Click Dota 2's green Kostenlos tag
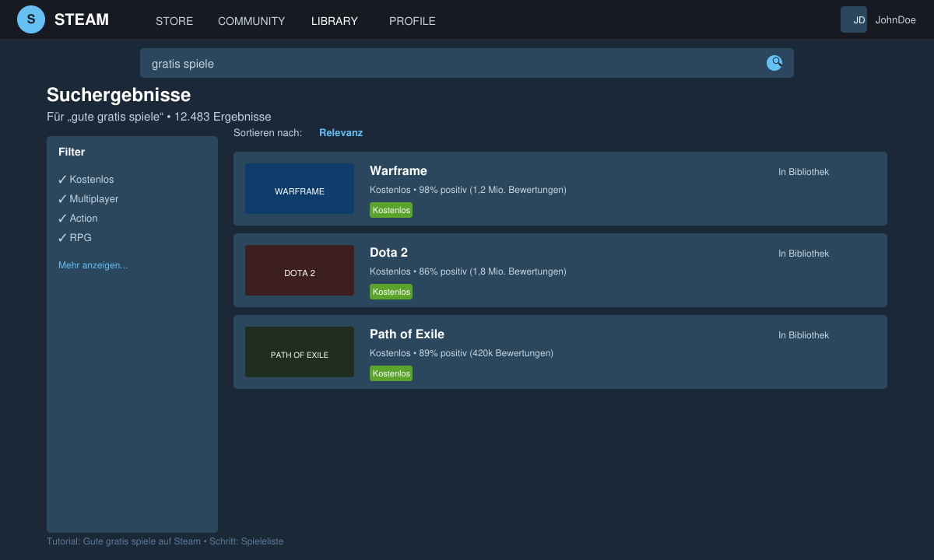 pyautogui.click(x=391, y=292)
